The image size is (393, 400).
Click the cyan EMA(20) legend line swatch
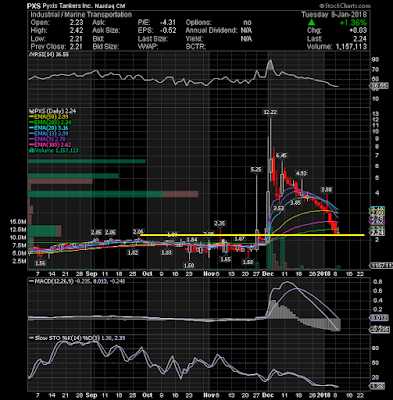[x=31, y=128]
